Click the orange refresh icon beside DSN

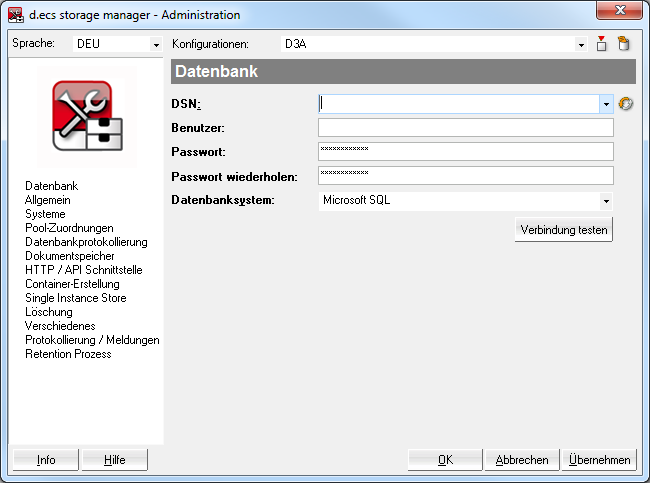coord(626,103)
